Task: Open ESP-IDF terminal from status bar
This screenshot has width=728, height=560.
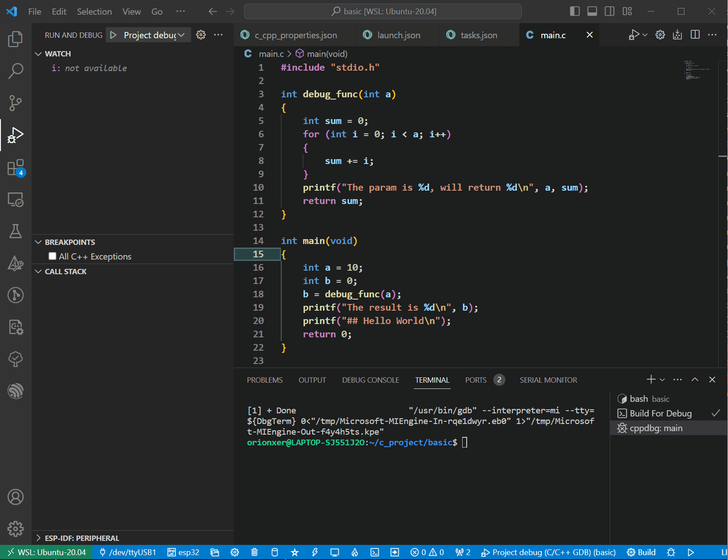Action: coord(375,552)
